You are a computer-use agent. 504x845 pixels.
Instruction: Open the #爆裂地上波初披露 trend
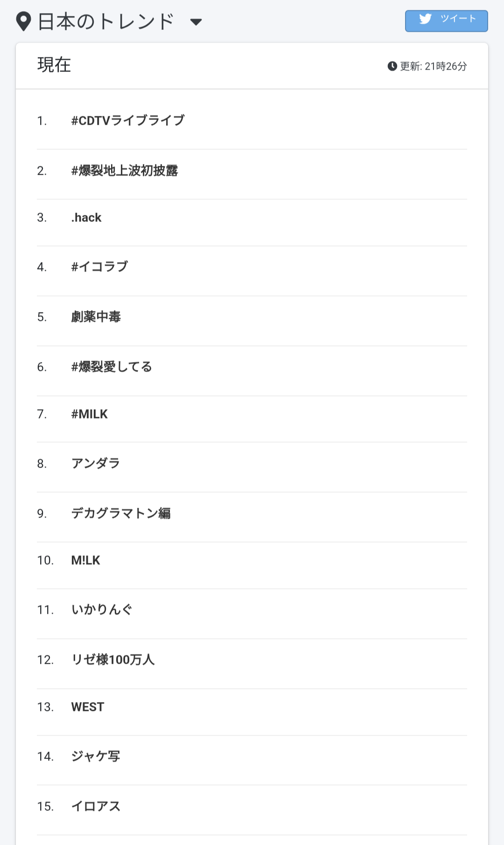pyautogui.click(x=125, y=171)
